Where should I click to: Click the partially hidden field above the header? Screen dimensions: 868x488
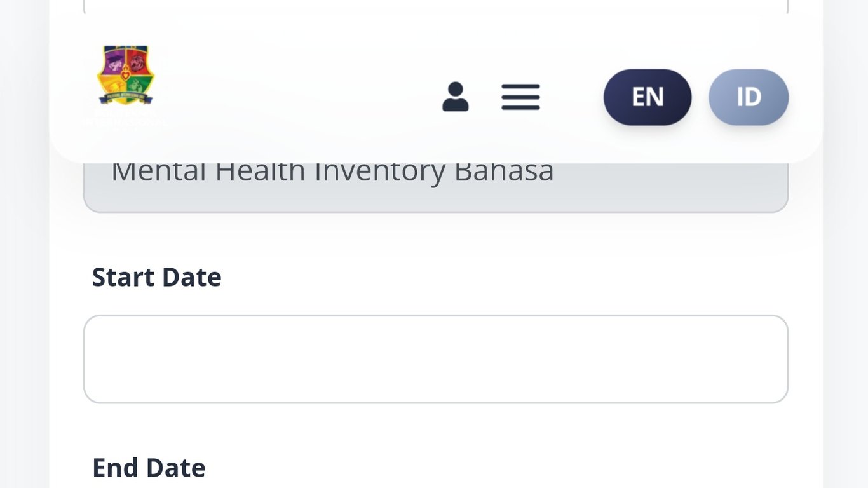point(436,6)
